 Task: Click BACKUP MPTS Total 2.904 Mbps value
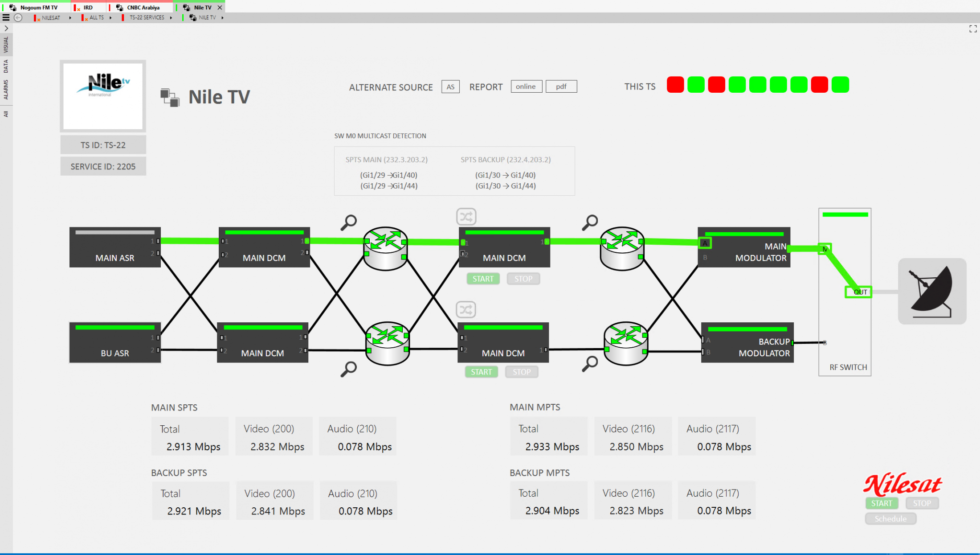[x=552, y=511]
